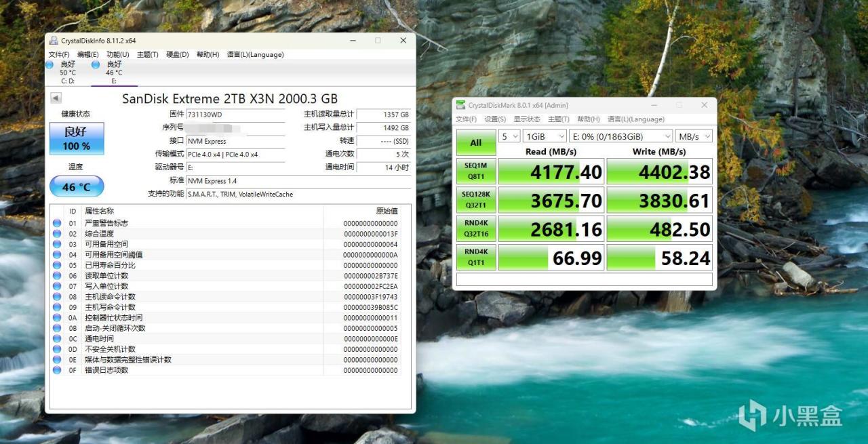The width and height of the screenshot is (868, 444).
Task: Click the 传输模式 PCIe 4.0 x4 field
Action: click(x=235, y=155)
